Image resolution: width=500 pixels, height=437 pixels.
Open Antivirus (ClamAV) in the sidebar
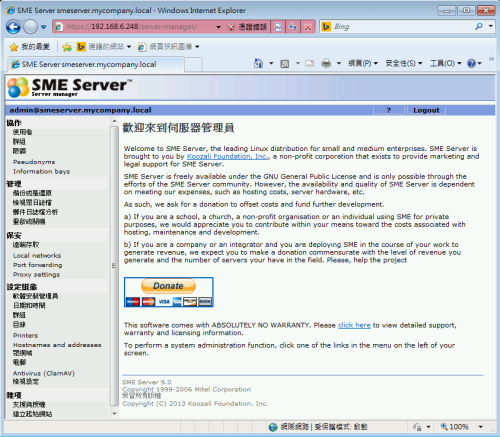(x=44, y=373)
